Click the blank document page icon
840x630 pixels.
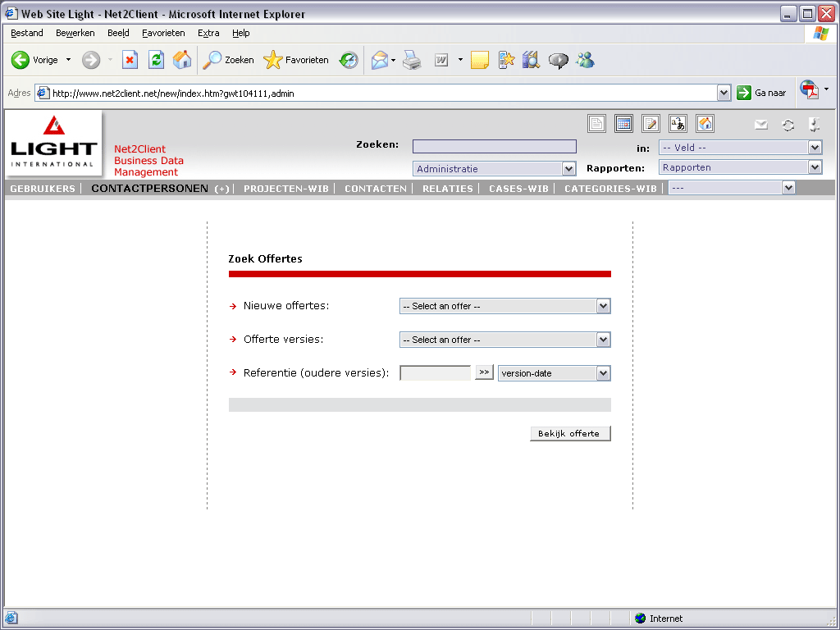[x=597, y=124]
